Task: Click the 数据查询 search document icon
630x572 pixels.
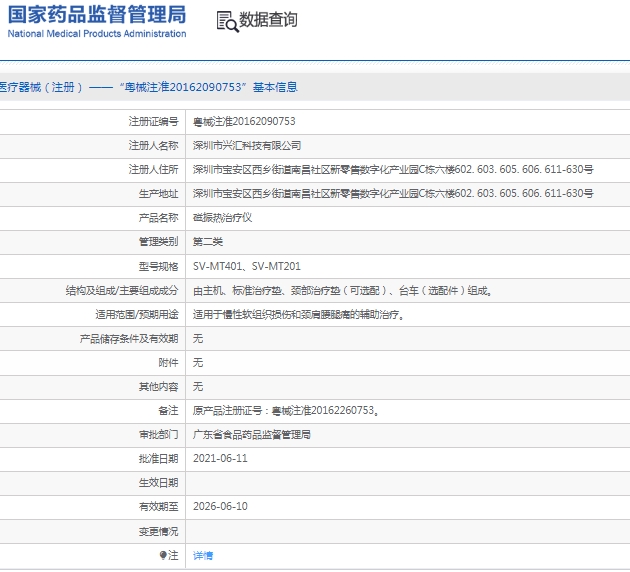Action: 227,21
